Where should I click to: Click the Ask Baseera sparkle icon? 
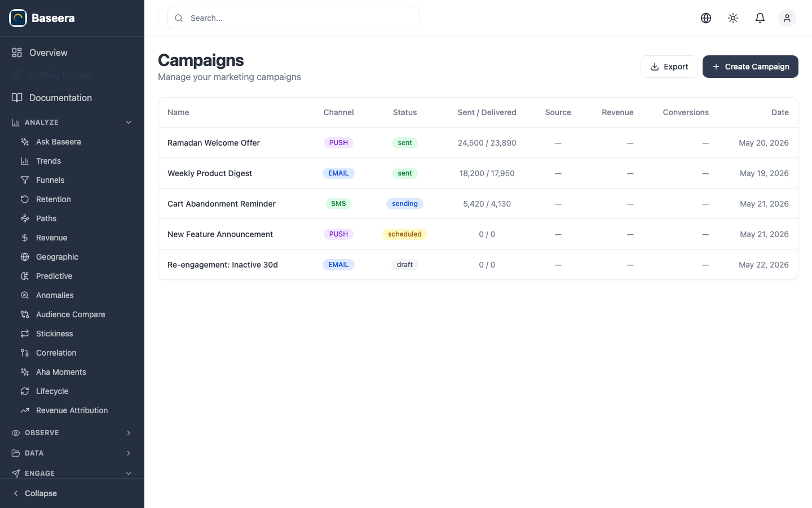click(x=25, y=142)
